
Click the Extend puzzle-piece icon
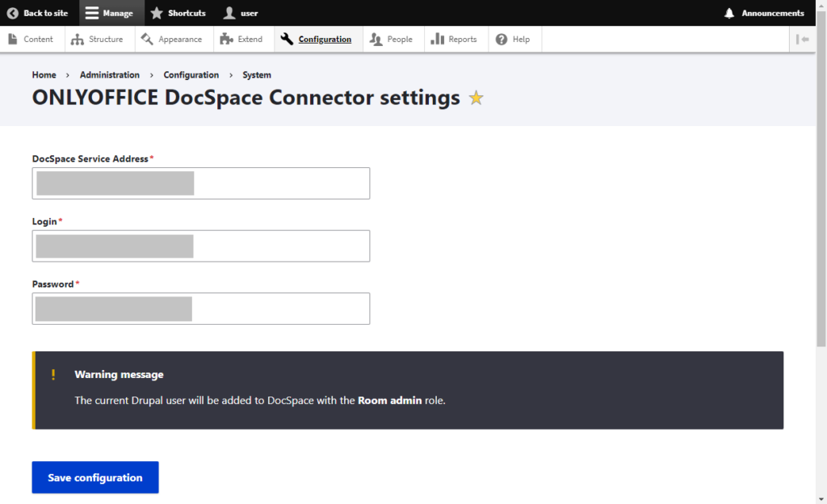click(x=224, y=38)
